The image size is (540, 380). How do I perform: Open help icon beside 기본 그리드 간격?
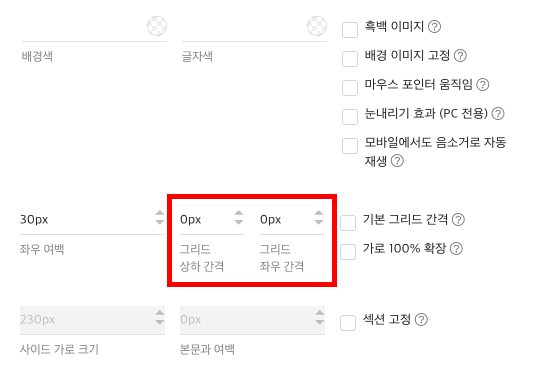pos(458,219)
